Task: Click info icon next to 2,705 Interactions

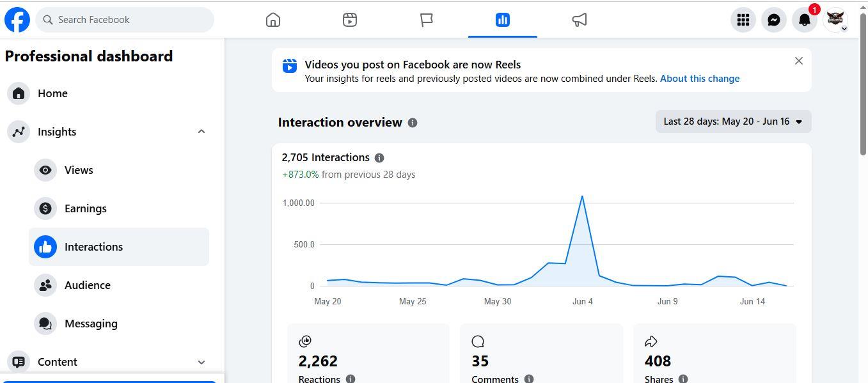Action: point(379,158)
